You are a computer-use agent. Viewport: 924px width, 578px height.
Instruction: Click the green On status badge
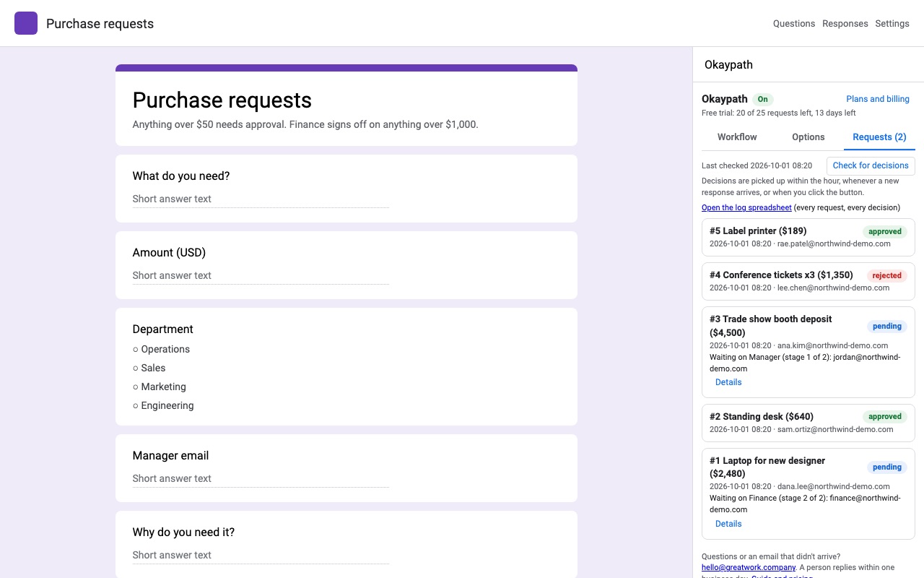[x=762, y=99]
